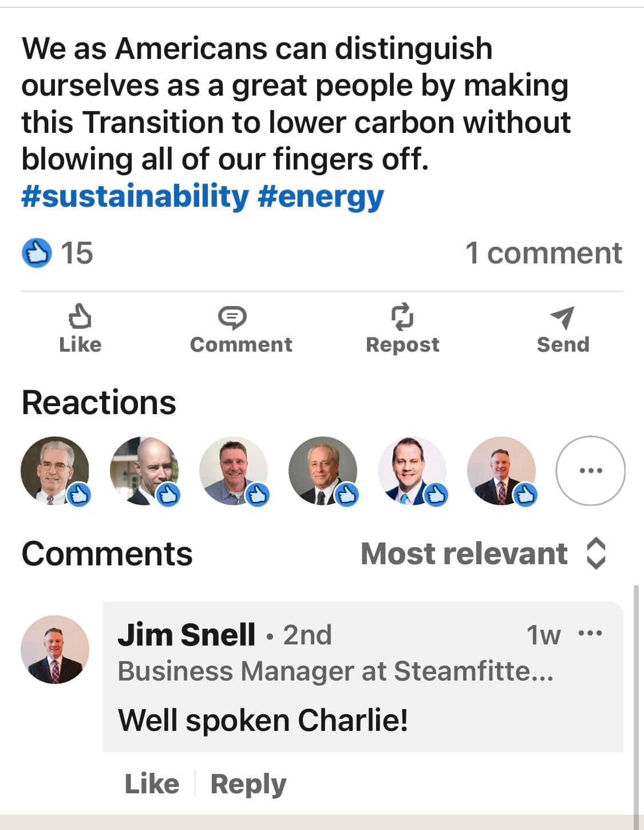Reply to Jim Snell's comment
Image resolution: width=644 pixels, height=830 pixels.
click(x=248, y=784)
